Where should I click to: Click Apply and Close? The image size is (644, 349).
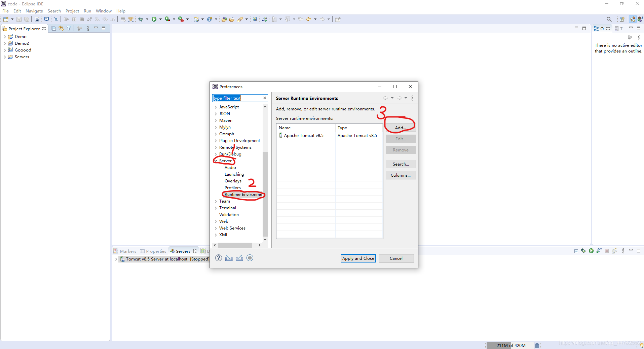click(358, 258)
